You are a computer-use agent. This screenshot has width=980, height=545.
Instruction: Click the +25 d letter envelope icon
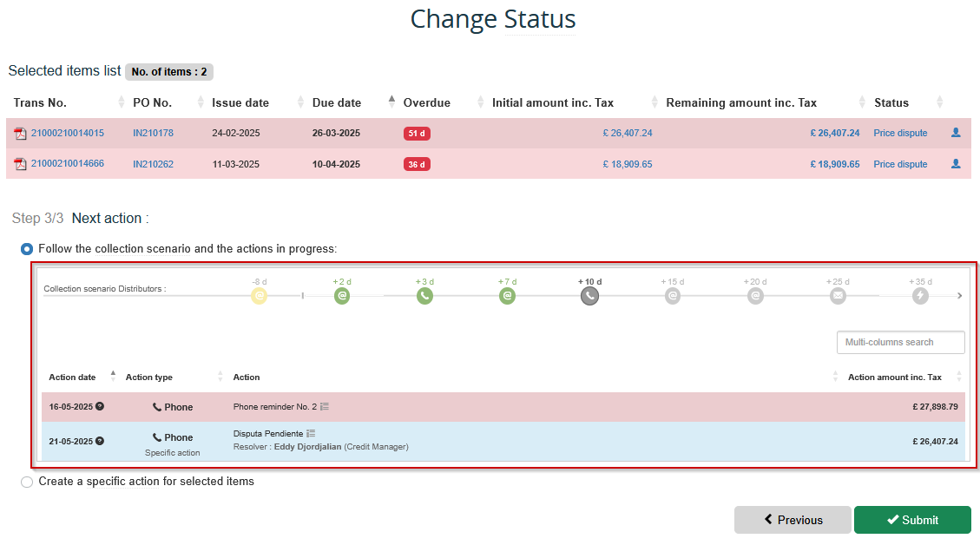point(838,296)
